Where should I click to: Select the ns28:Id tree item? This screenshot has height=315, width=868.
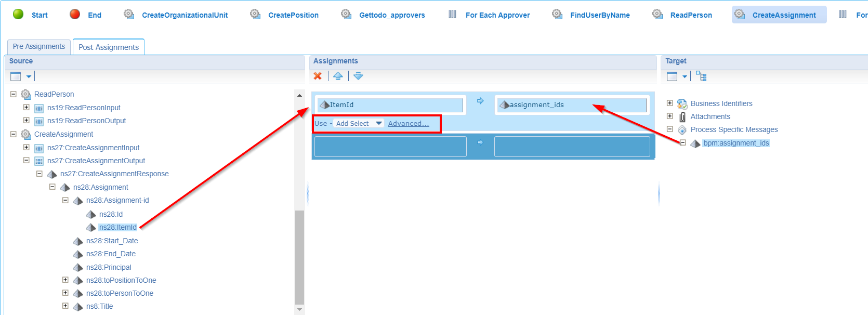pos(111,214)
